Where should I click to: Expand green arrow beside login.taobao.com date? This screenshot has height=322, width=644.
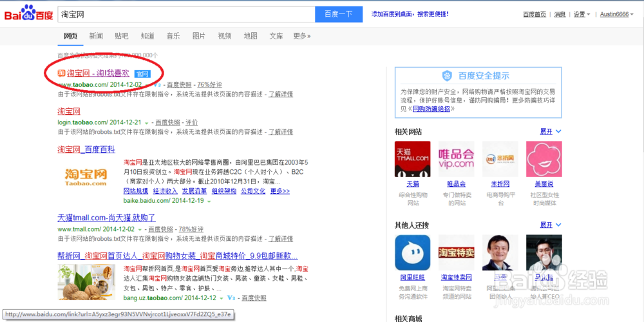pyautogui.click(x=146, y=123)
